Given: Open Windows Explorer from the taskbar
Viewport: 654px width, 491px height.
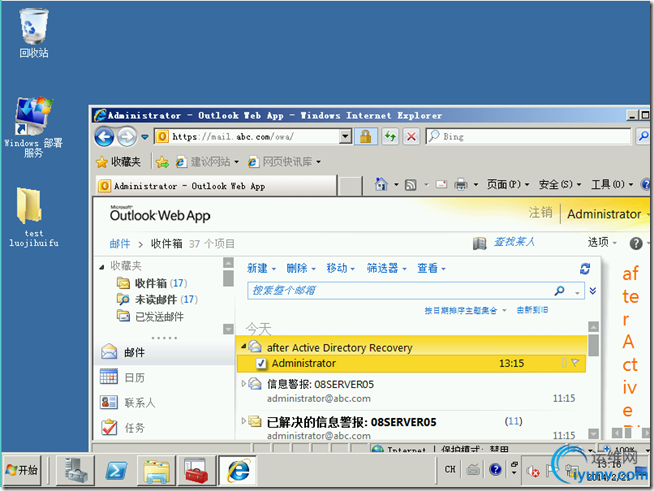Looking at the screenshot, I should (156, 471).
